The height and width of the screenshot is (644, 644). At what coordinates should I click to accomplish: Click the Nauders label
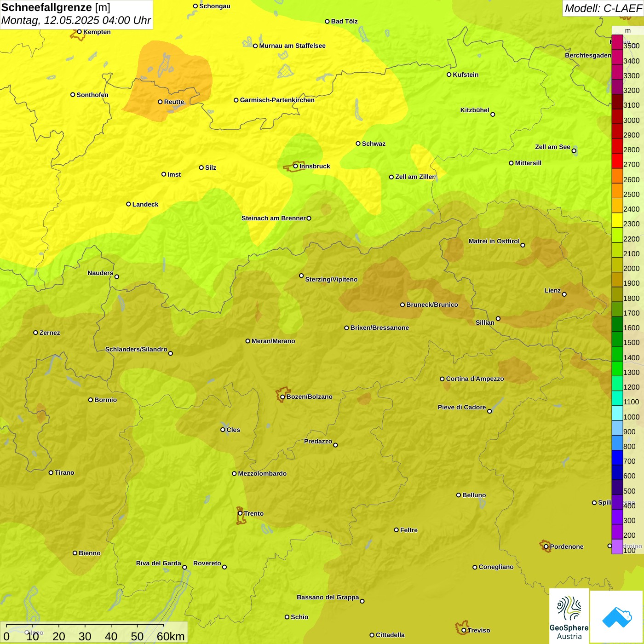[x=100, y=273]
